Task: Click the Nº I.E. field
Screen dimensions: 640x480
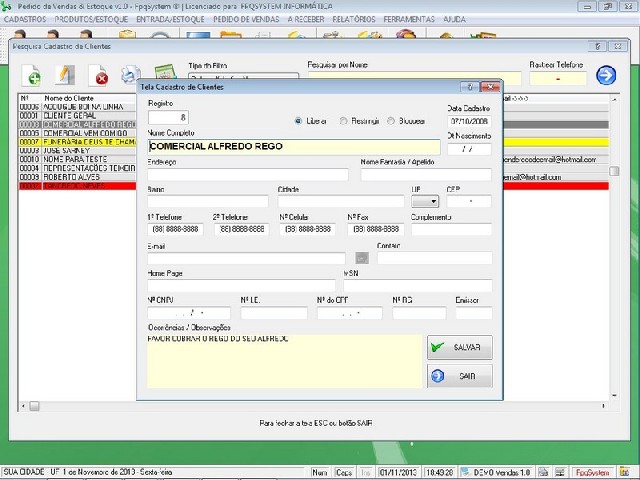Action: pos(274,313)
